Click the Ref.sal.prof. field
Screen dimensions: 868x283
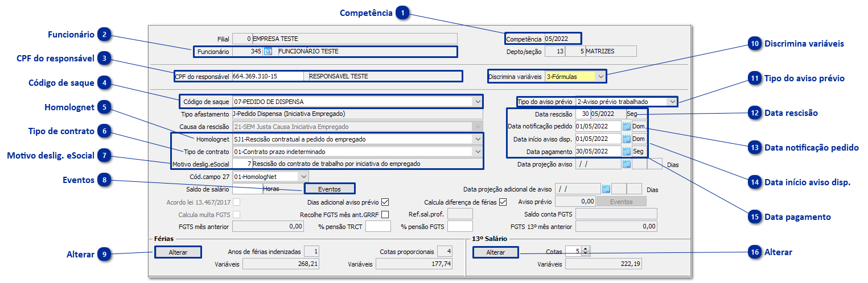(460, 214)
